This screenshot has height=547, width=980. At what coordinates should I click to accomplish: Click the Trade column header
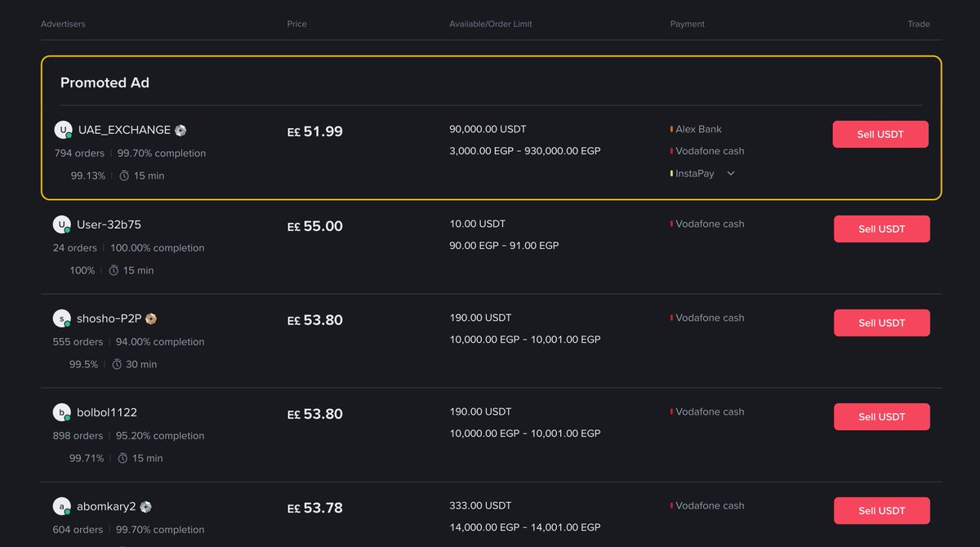tap(919, 24)
